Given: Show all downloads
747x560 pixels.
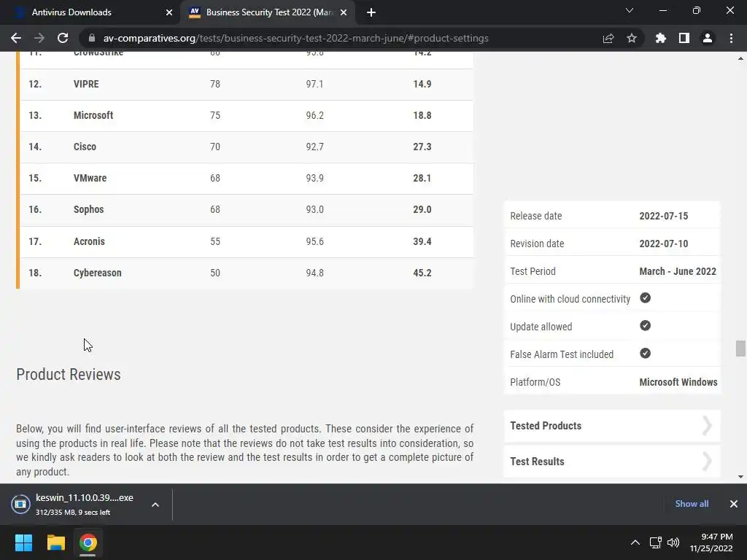Looking at the screenshot, I should coord(692,504).
